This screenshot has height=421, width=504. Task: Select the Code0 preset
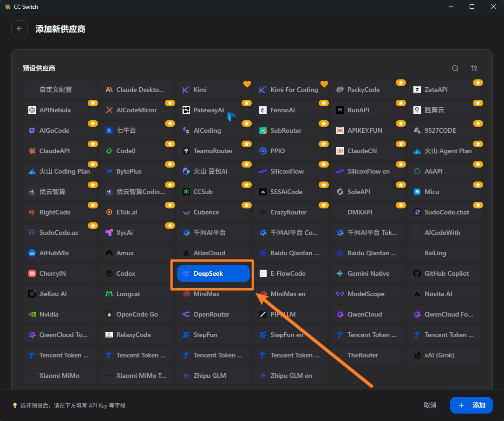(x=137, y=151)
